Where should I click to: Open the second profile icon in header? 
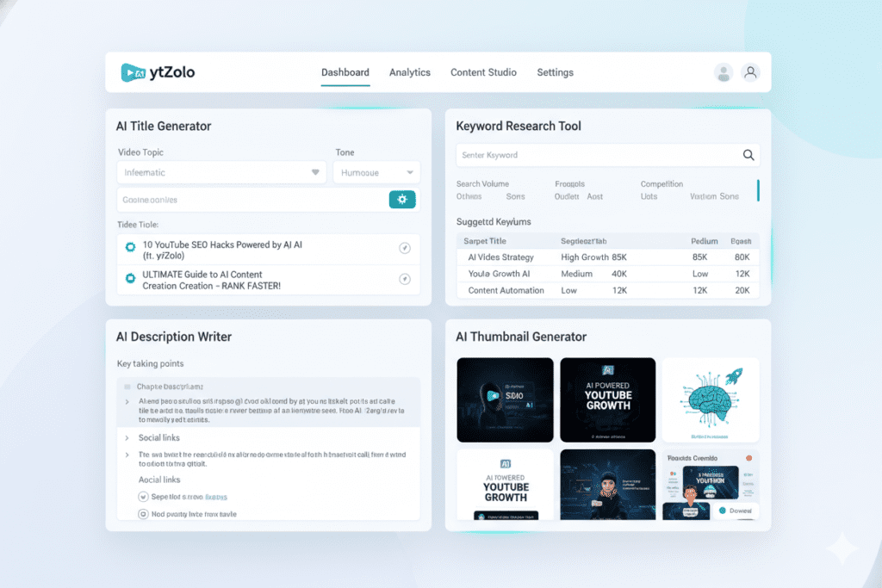(751, 73)
